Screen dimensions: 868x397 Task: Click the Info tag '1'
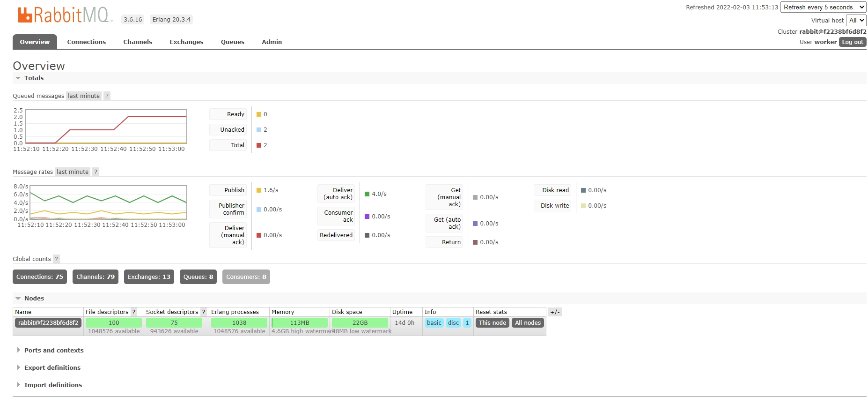467,322
